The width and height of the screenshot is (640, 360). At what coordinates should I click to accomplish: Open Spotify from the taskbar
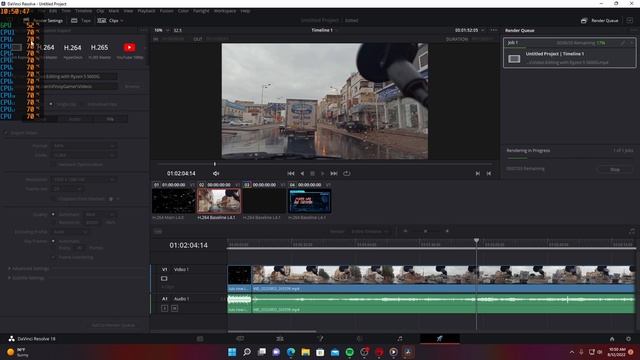(349, 352)
